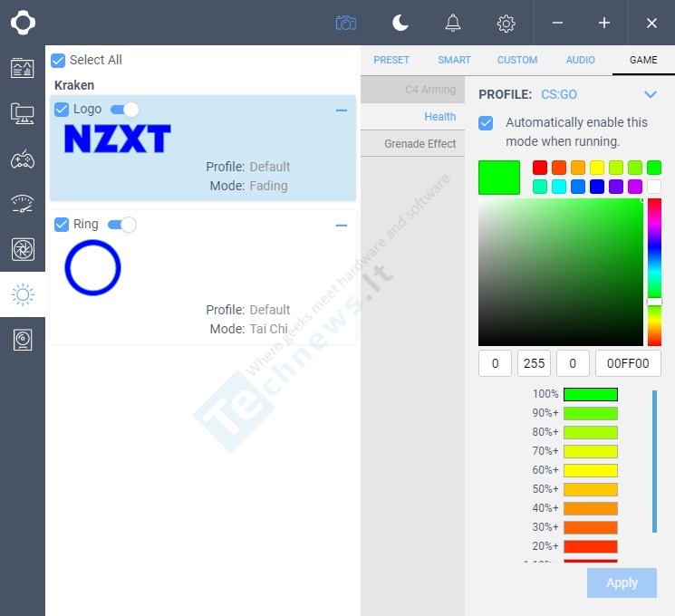
Task: Select the GAME tab
Action: [x=643, y=60]
